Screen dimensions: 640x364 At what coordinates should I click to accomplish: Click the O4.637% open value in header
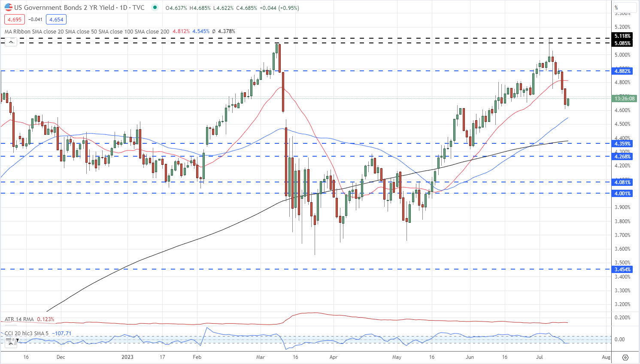176,8
